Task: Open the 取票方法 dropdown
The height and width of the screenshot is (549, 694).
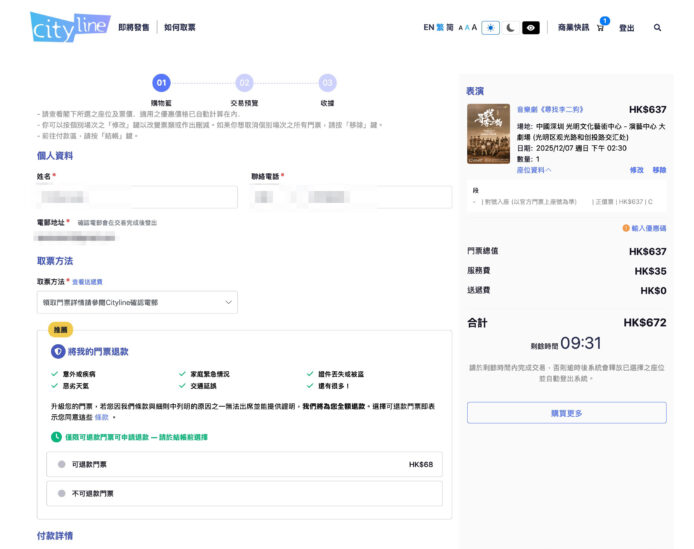Action: point(137,301)
